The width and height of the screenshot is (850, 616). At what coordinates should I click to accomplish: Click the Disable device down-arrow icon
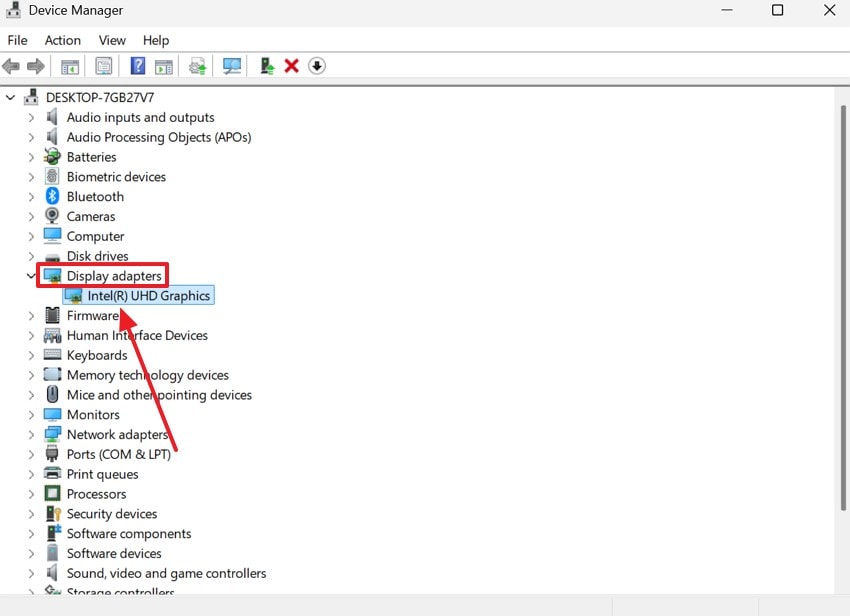pos(317,66)
